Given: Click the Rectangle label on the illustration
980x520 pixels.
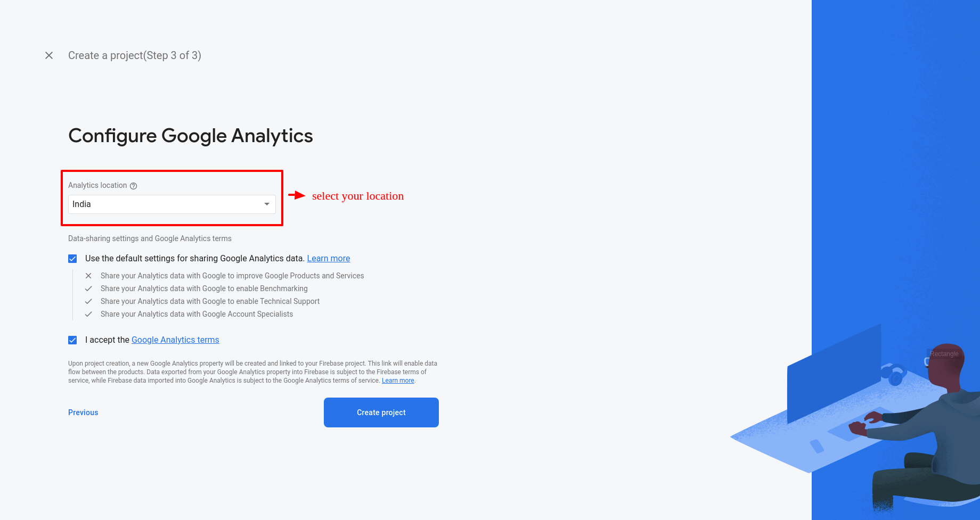Looking at the screenshot, I should (944, 354).
